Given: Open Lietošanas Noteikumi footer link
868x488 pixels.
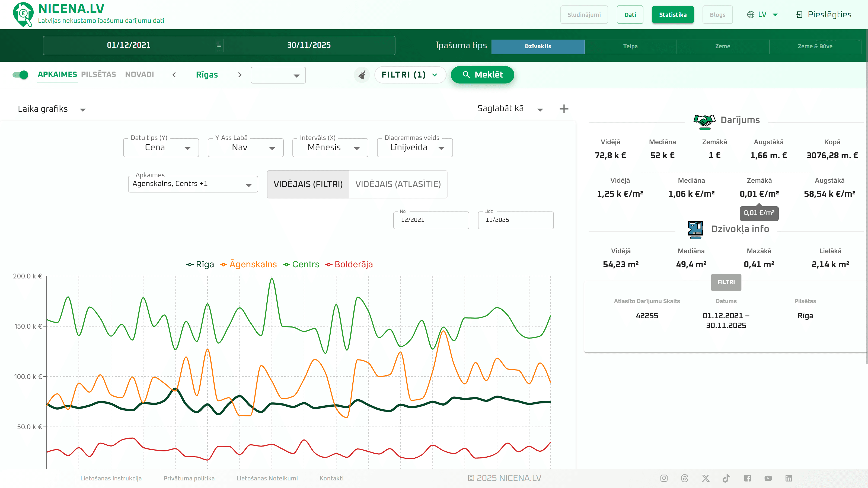Looking at the screenshot, I should [267, 478].
